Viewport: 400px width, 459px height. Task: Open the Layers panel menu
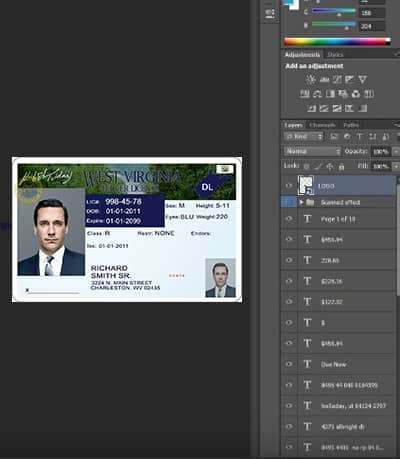click(x=397, y=125)
